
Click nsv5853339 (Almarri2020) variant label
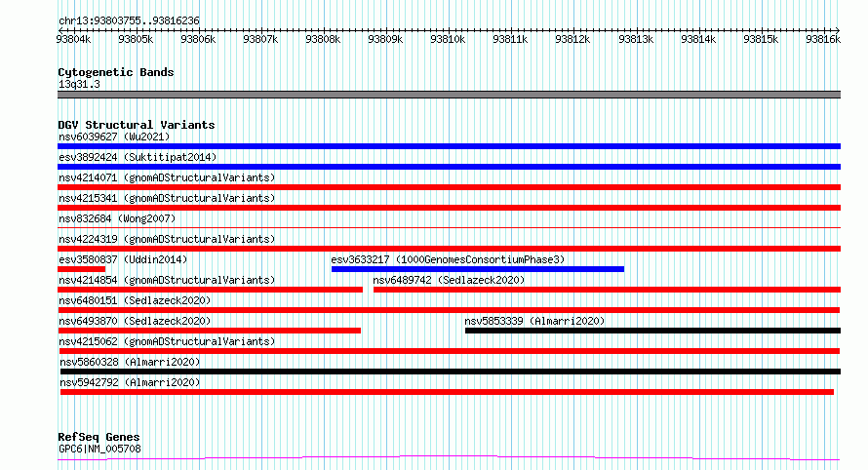pyautogui.click(x=534, y=321)
